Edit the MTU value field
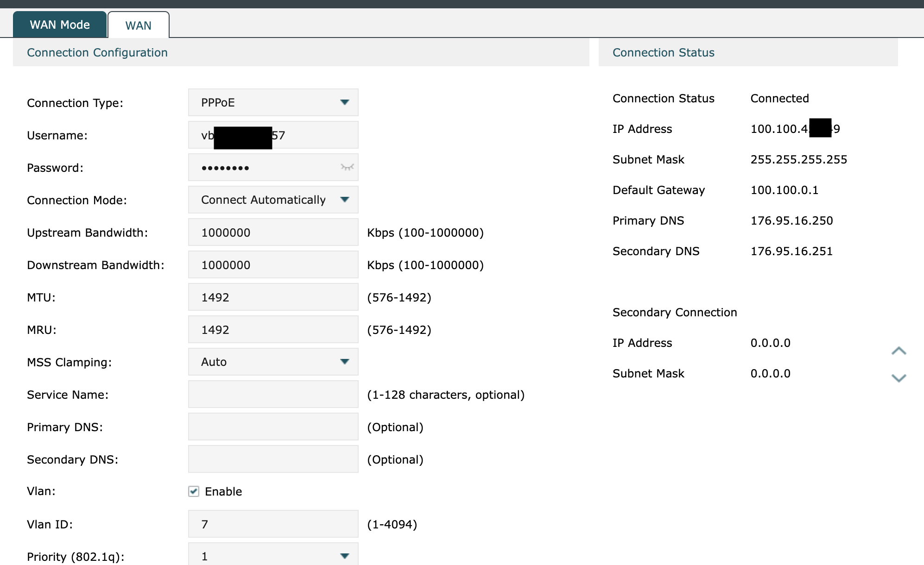Viewport: 924px width, 565px height. point(273,297)
